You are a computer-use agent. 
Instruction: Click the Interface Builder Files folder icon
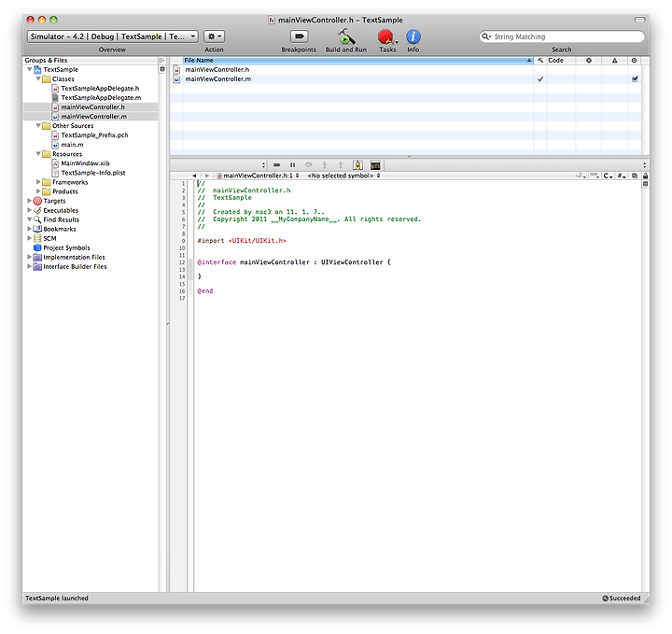click(x=37, y=266)
